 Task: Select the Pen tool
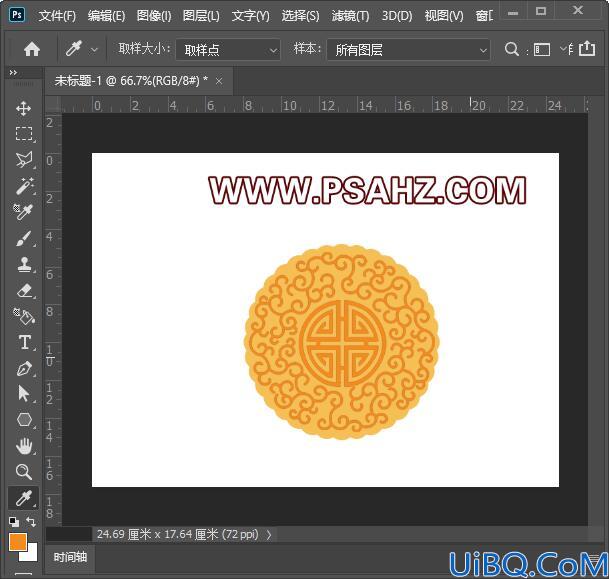point(24,368)
